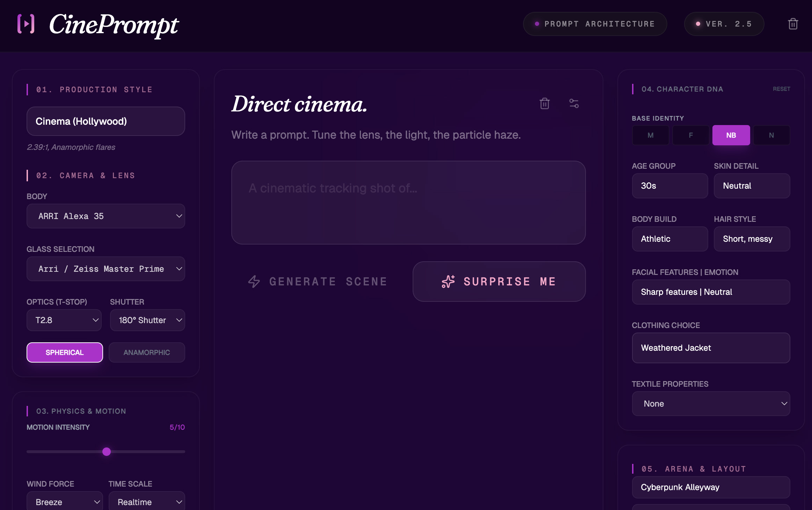Click the sparkle icon on Surprise Me

[448, 282]
